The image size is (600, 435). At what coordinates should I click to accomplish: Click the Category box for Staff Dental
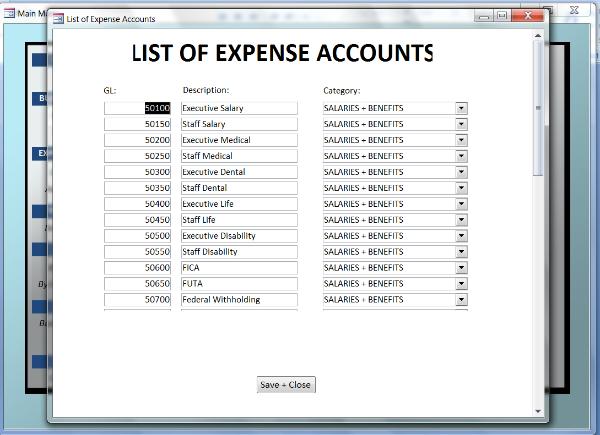[x=388, y=188]
